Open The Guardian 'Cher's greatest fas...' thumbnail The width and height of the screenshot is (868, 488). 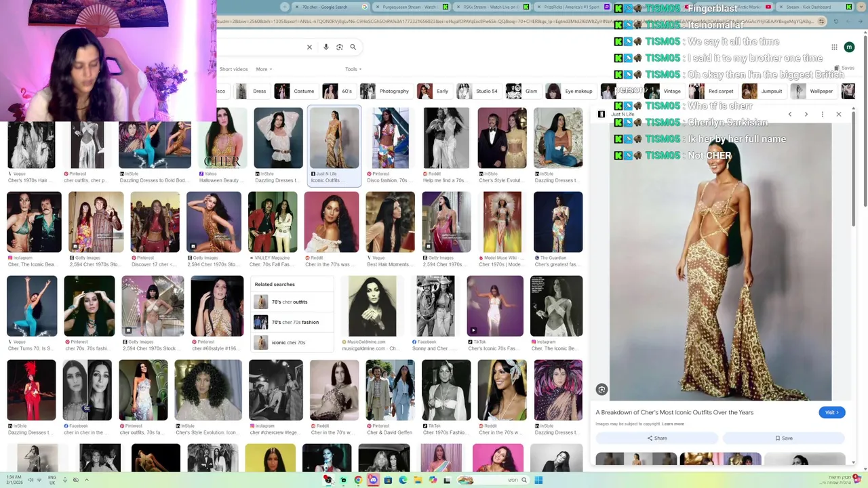(558, 222)
